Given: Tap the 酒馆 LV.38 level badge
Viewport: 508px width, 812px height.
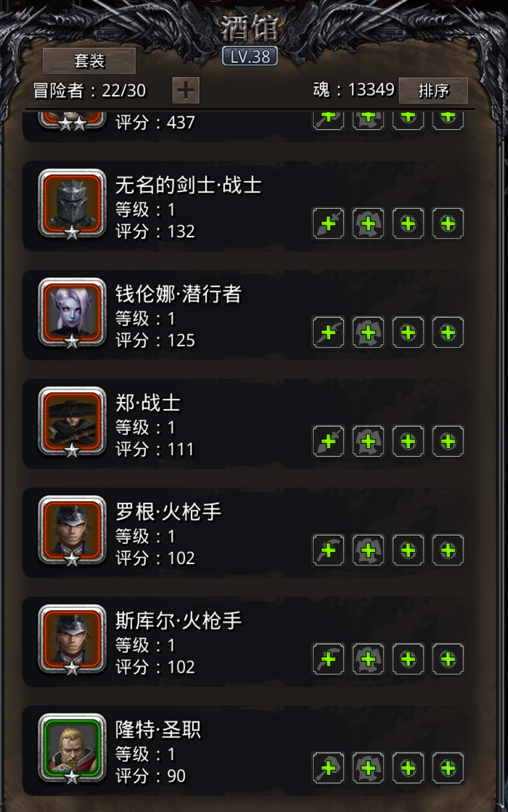Looking at the screenshot, I should [x=250, y=56].
